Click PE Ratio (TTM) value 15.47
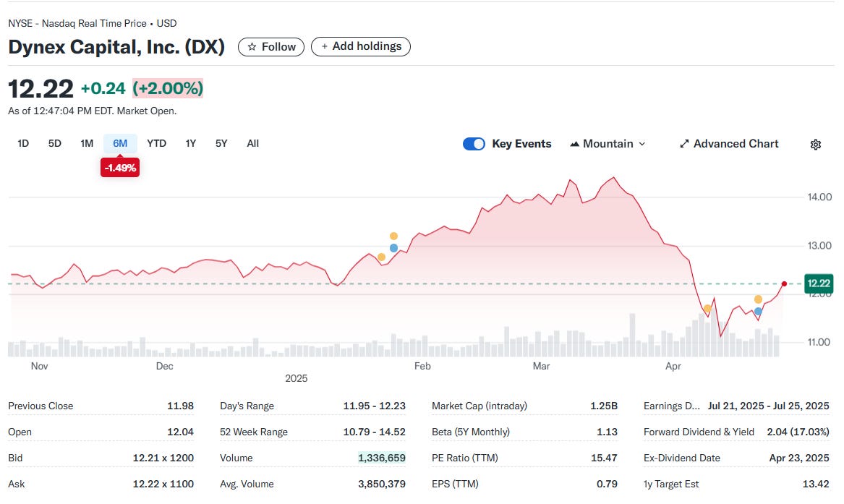The image size is (844, 504). tap(604, 458)
